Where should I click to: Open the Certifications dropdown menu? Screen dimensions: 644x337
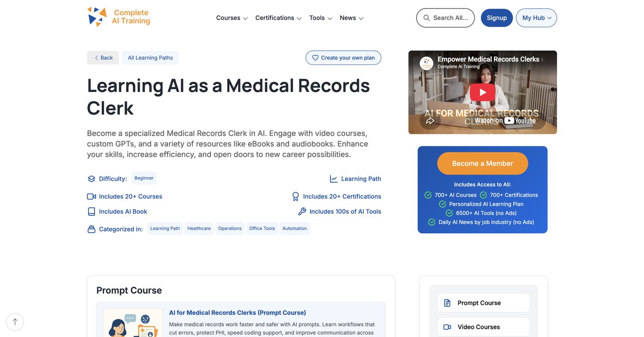[x=278, y=18]
